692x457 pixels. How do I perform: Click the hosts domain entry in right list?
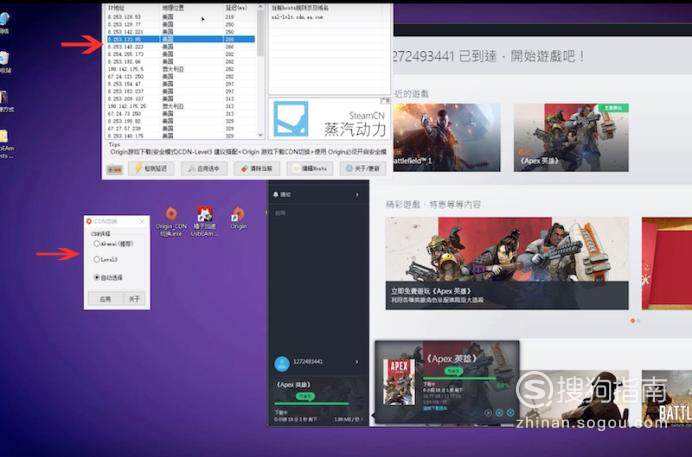[x=297, y=17]
